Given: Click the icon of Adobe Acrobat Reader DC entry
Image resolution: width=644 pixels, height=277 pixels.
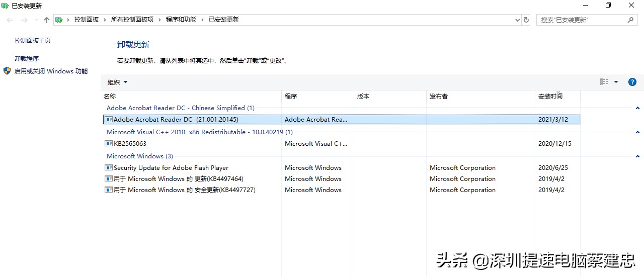Looking at the screenshot, I should tap(108, 119).
